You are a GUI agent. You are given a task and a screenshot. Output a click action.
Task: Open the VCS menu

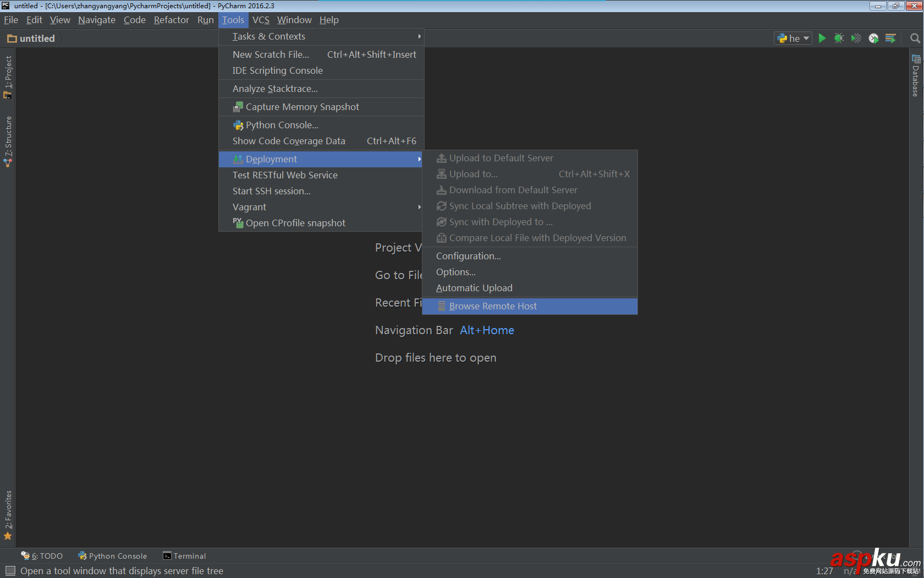pyautogui.click(x=261, y=19)
